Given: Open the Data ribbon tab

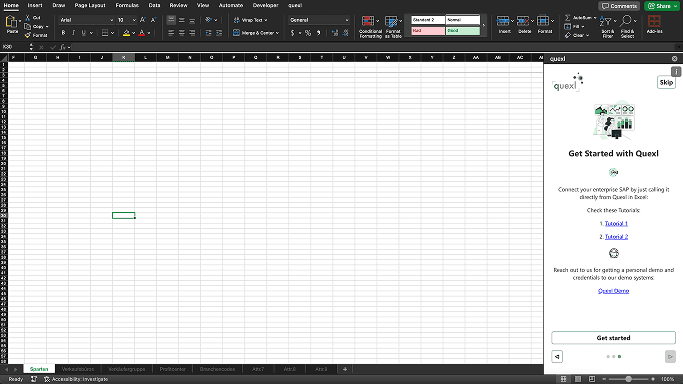Looking at the screenshot, I should tap(154, 5).
